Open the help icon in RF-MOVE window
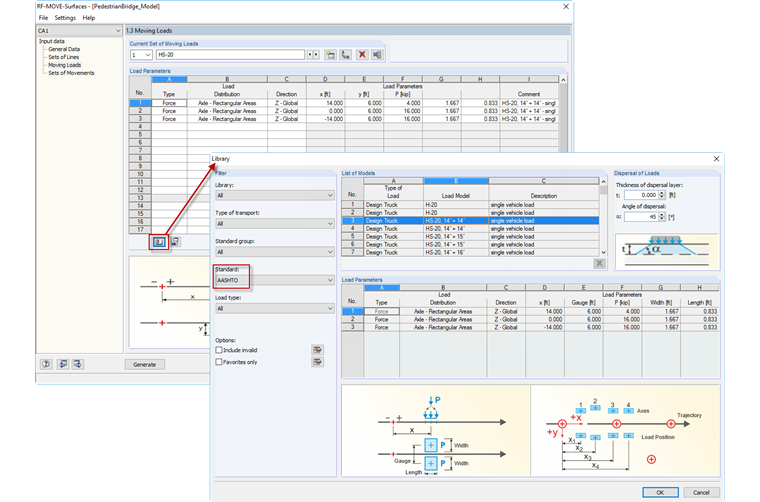The height and width of the screenshot is (502, 760). click(x=46, y=364)
